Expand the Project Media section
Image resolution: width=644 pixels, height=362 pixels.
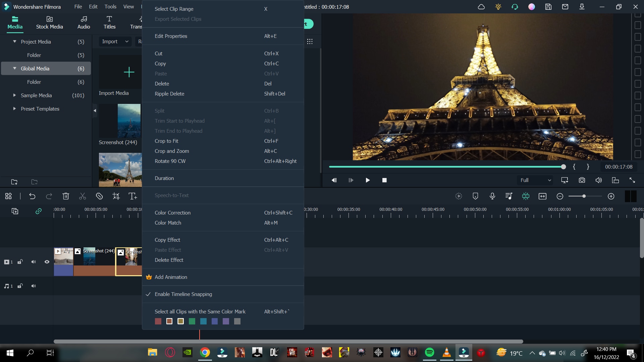[x=15, y=42]
